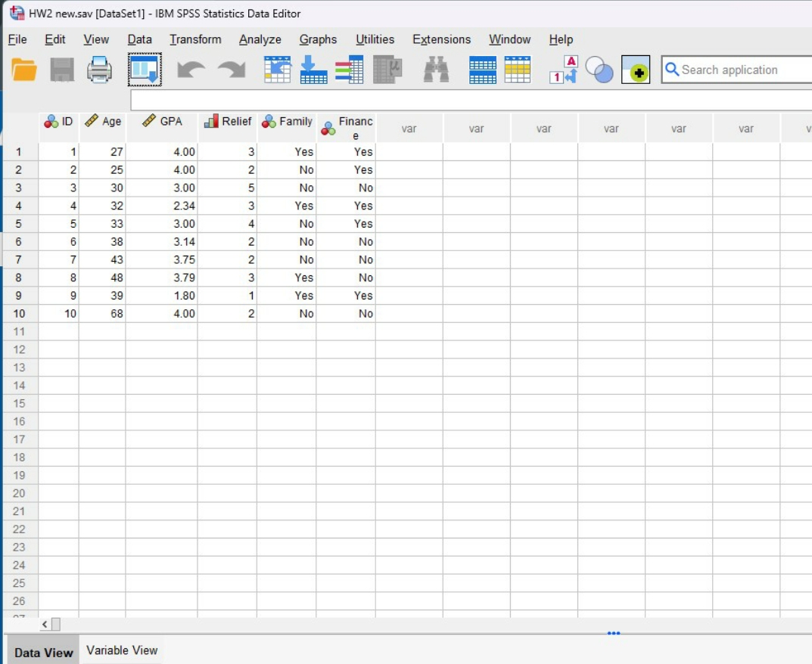This screenshot has width=812, height=664.
Task: Open the View menu
Action: (x=96, y=39)
